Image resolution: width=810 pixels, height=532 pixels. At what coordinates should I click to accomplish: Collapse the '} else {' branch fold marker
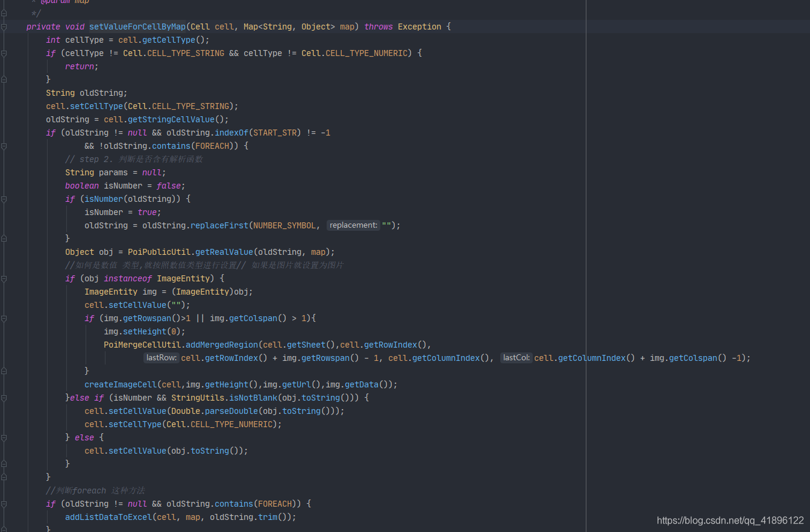(4, 438)
